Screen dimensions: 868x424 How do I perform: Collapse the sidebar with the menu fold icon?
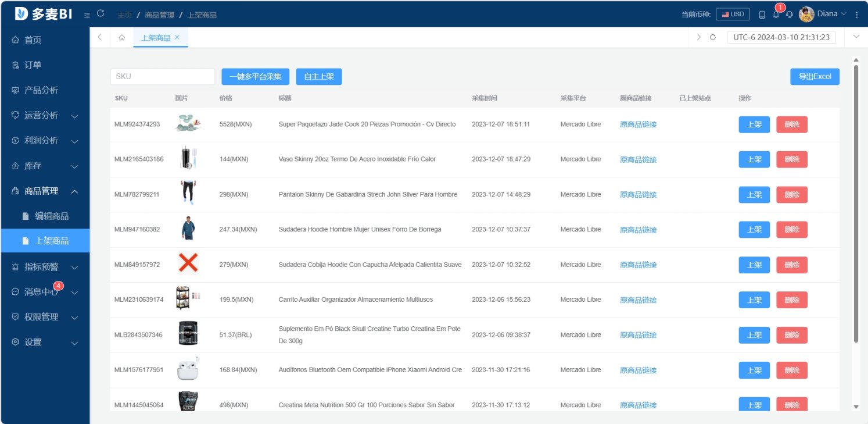tap(87, 15)
